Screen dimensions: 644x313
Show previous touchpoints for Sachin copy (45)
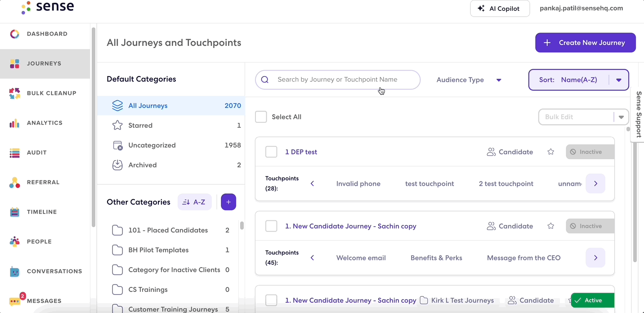pos(312,258)
